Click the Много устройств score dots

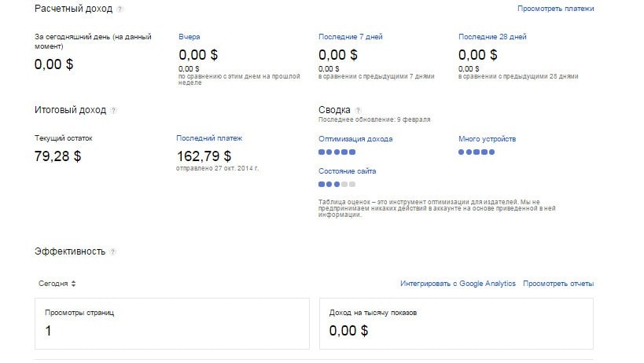[x=477, y=152]
